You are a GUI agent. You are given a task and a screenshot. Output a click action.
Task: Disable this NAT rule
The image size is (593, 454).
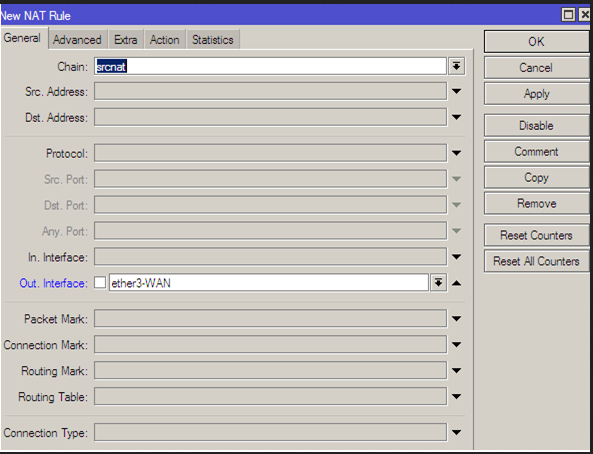[x=536, y=126]
